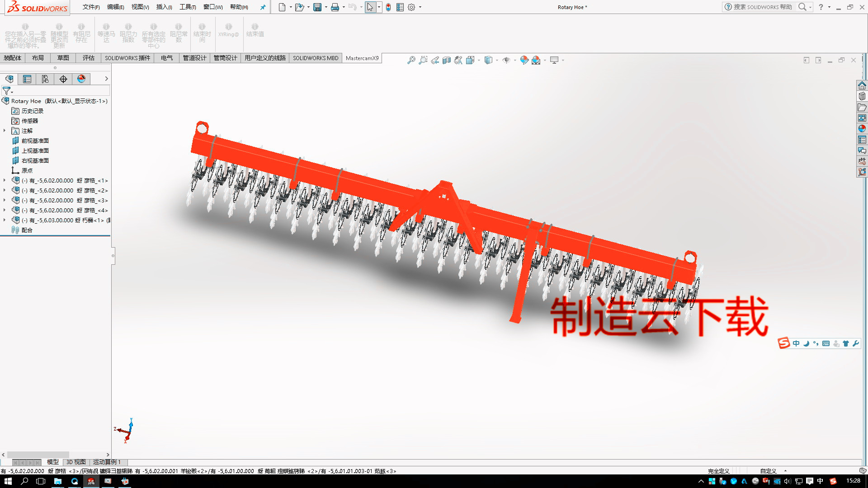This screenshot has width=868, height=488.
Task: Switch to the 运动算例1 tab
Action: [106, 462]
